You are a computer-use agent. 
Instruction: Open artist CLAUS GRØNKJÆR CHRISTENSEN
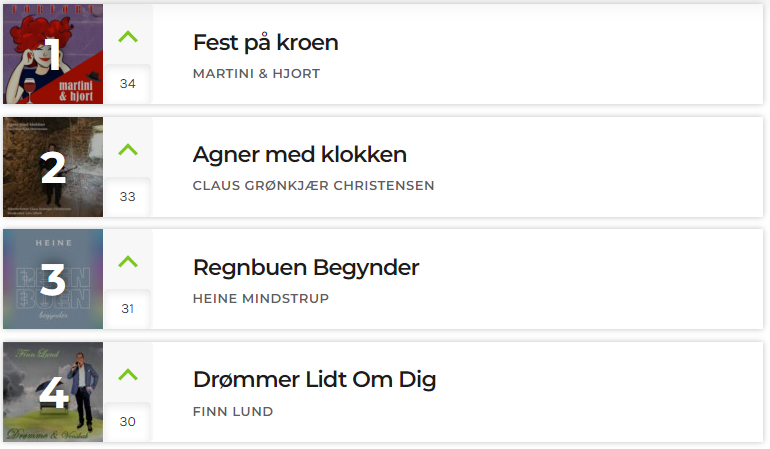click(313, 186)
